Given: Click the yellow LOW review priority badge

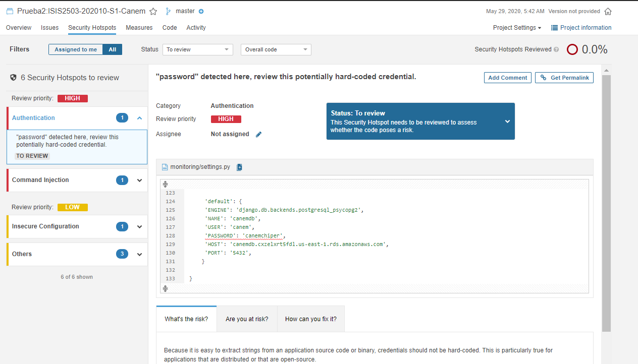Looking at the screenshot, I should point(72,207).
